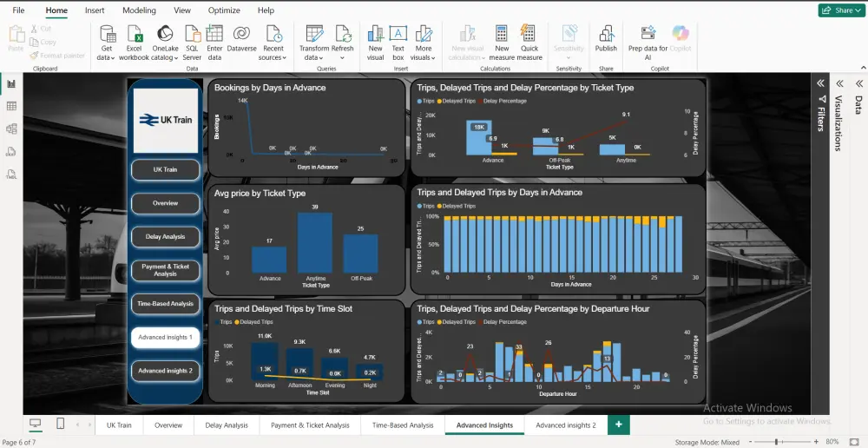The width and height of the screenshot is (868, 448).
Task: Open Advanced insights 2 page tab
Action: tap(566, 425)
